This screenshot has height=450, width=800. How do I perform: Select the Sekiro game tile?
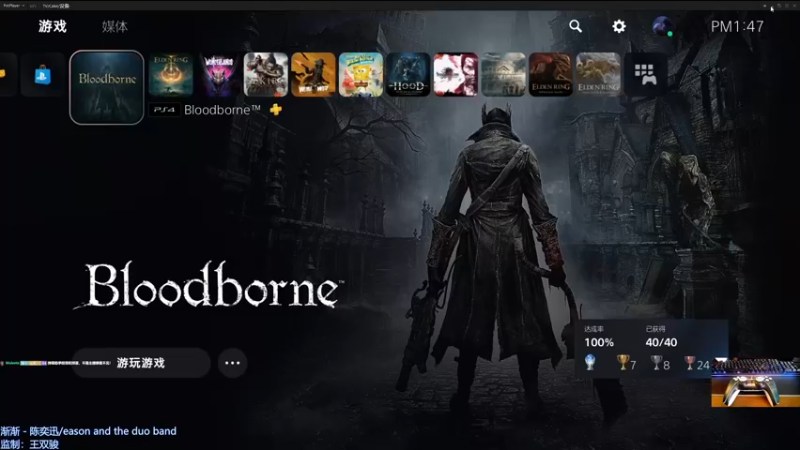point(266,74)
